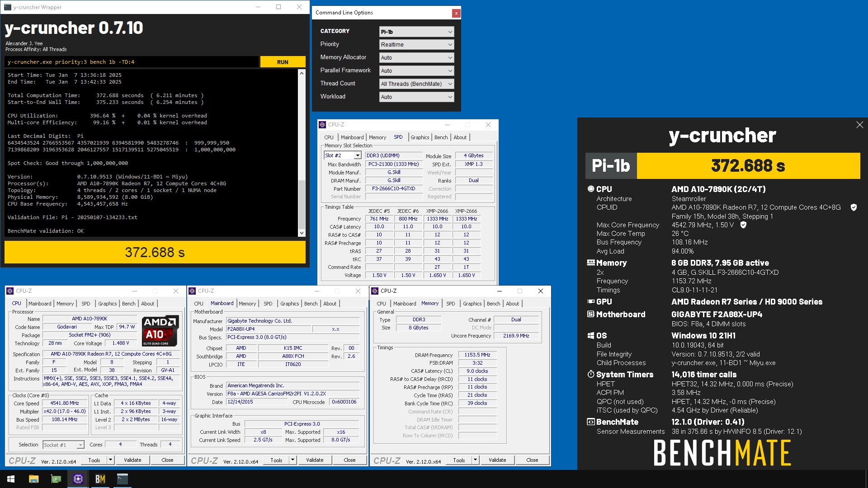The height and width of the screenshot is (488, 868).
Task: Click the BENCHMATE logo
Action: click(x=722, y=453)
